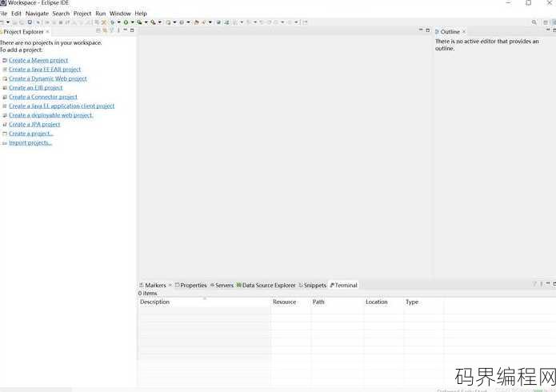Open the Run configurations dropdown arrow
Viewport: 556px width, 392px height.
tap(132, 22)
